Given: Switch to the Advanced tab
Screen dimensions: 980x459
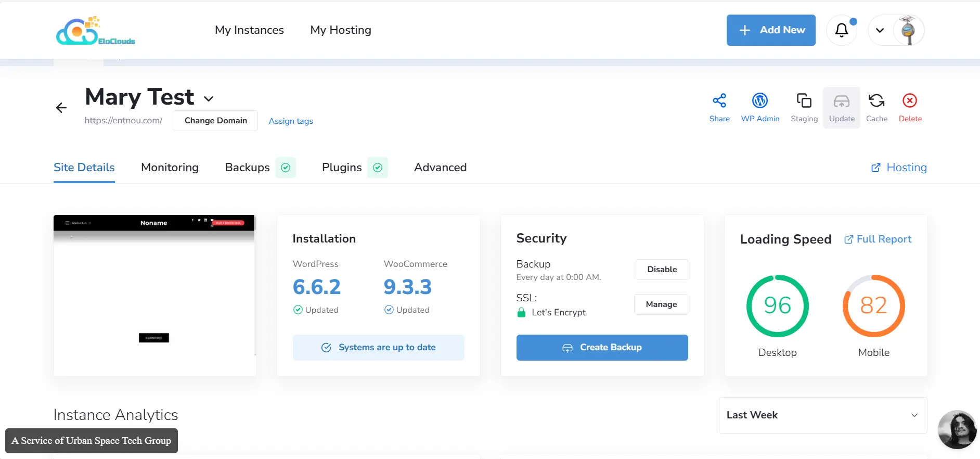Looking at the screenshot, I should 440,168.
